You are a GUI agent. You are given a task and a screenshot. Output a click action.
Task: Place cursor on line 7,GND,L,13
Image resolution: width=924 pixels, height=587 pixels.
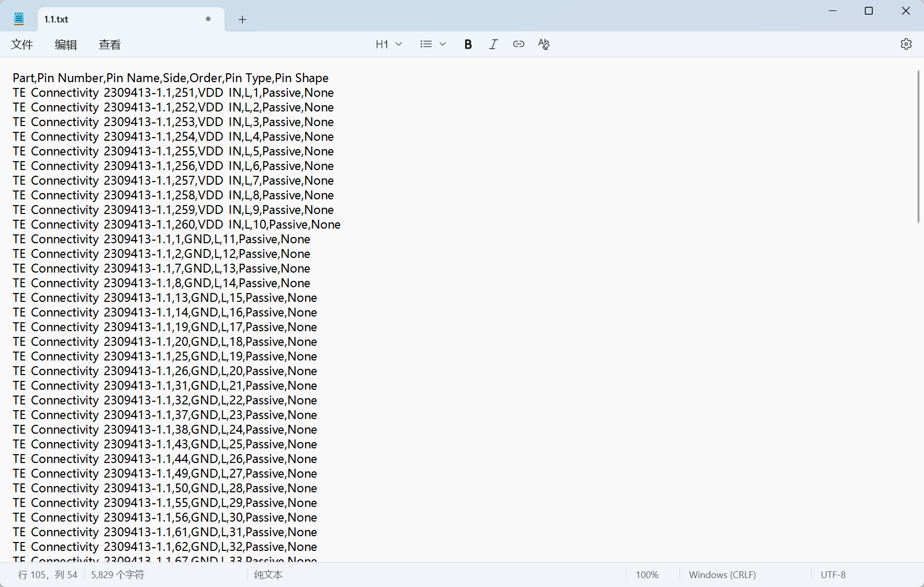tap(162, 268)
